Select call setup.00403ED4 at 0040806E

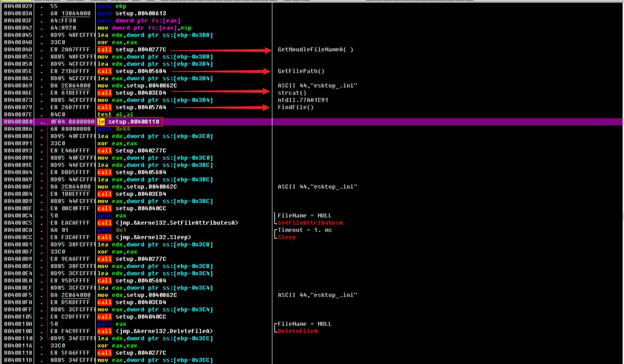[132, 93]
